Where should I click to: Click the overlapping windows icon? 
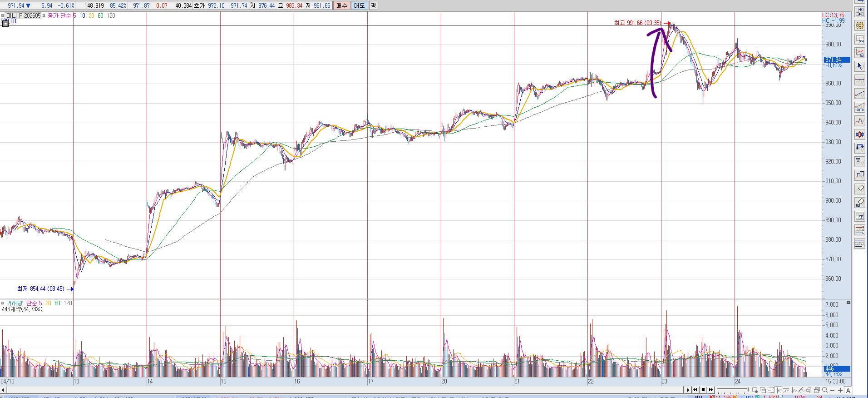coord(763,390)
